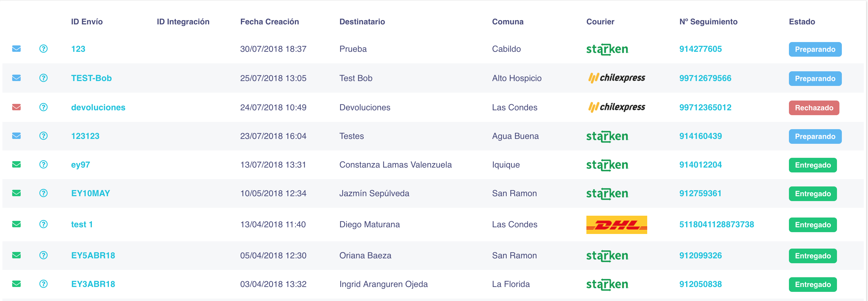The image size is (868, 301).
Task: Open tracking number 914160439
Action: [700, 136]
